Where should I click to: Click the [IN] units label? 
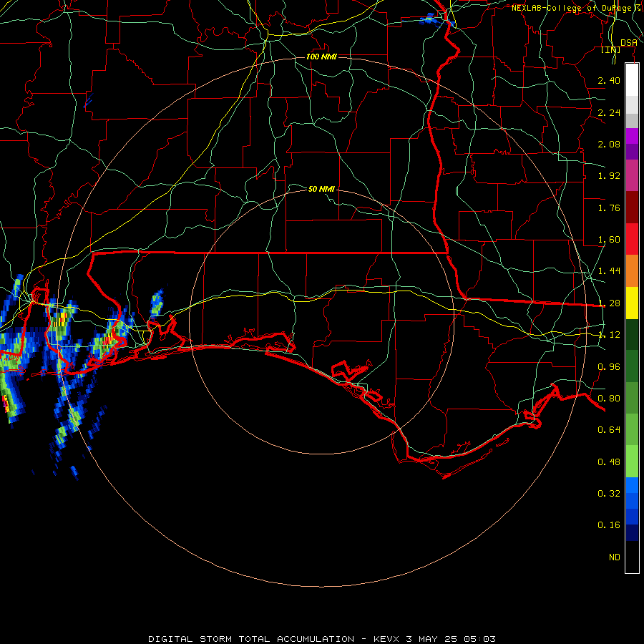pos(611,49)
